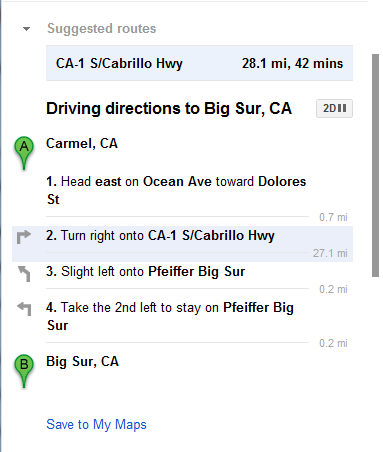Toggle the 2D view button

(x=334, y=108)
